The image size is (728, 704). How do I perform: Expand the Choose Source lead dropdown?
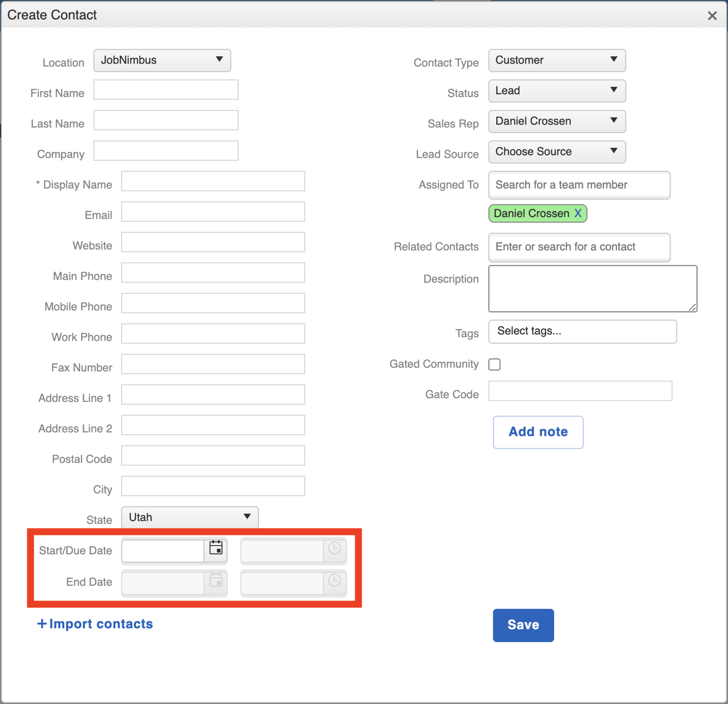[556, 151]
